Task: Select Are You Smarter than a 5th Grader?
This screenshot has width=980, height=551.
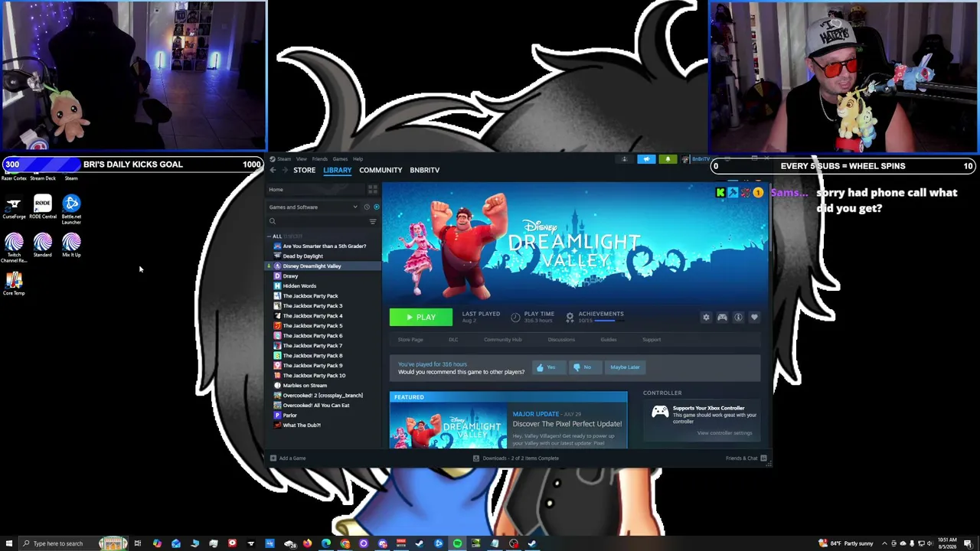Action: (324, 246)
